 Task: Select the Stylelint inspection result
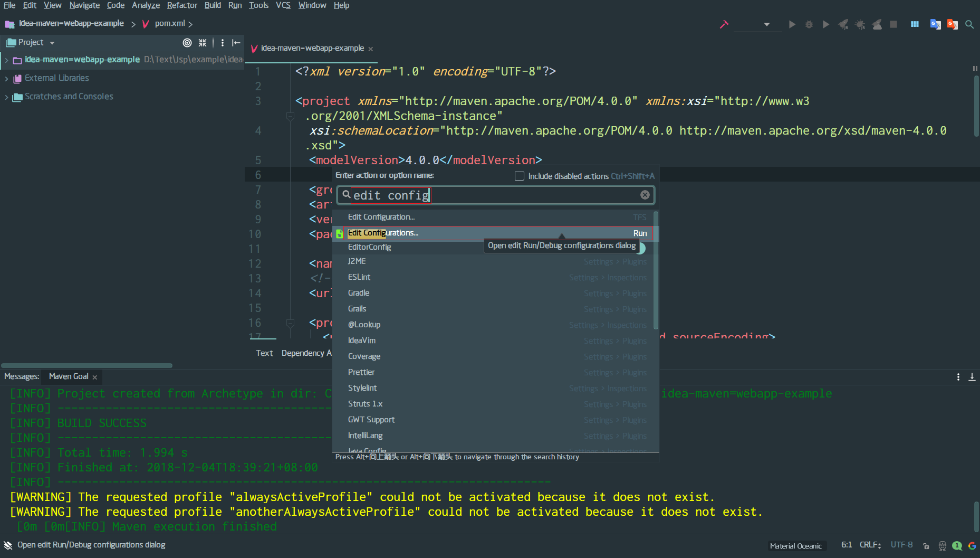pos(493,388)
